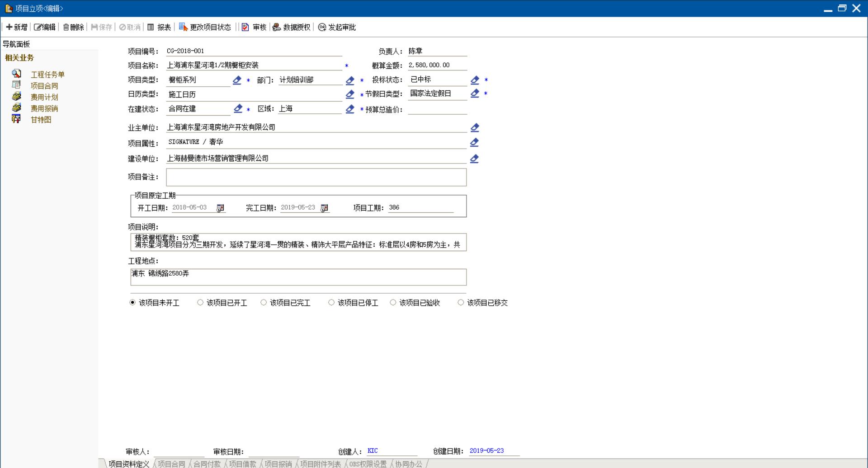The height and width of the screenshot is (468, 868).
Task: Click the 发起审批 toolbar icon
Action: [x=322, y=27]
